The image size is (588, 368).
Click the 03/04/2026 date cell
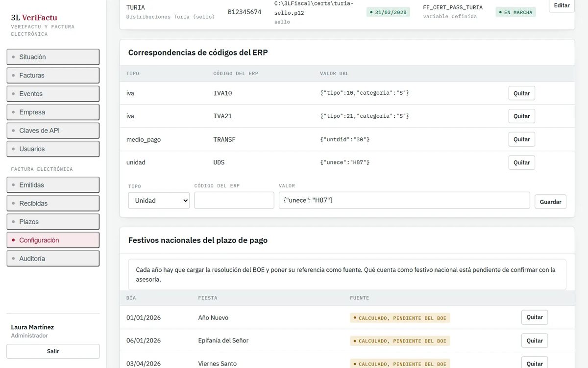pos(144,364)
